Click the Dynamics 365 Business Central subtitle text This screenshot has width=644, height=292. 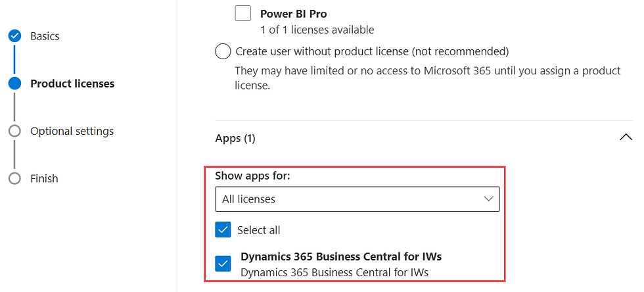[x=334, y=272]
